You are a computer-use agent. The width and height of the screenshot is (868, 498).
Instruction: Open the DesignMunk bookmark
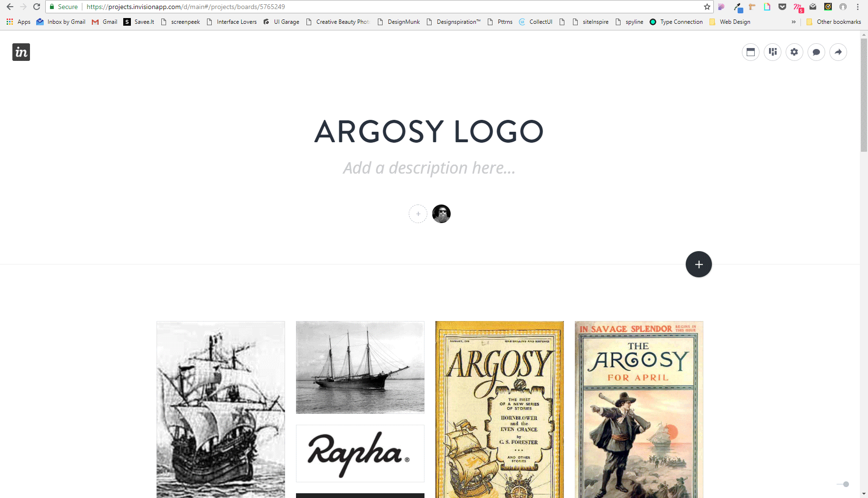coord(399,22)
